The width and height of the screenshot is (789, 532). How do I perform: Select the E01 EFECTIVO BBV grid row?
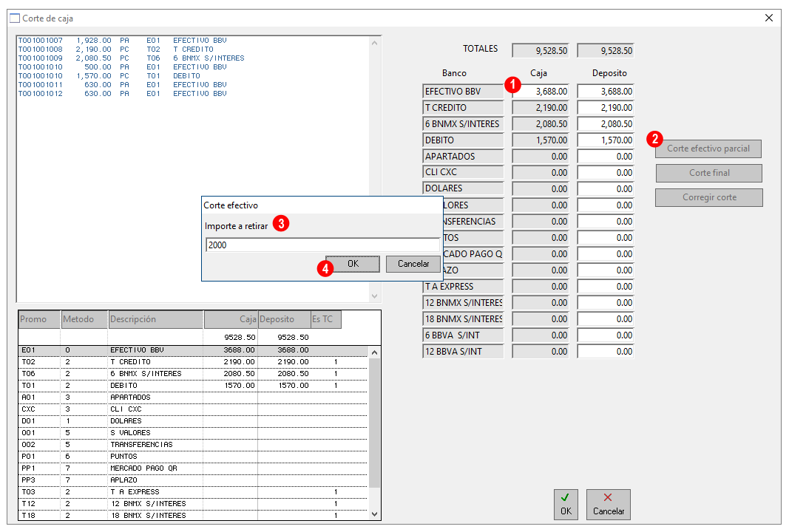click(x=193, y=350)
